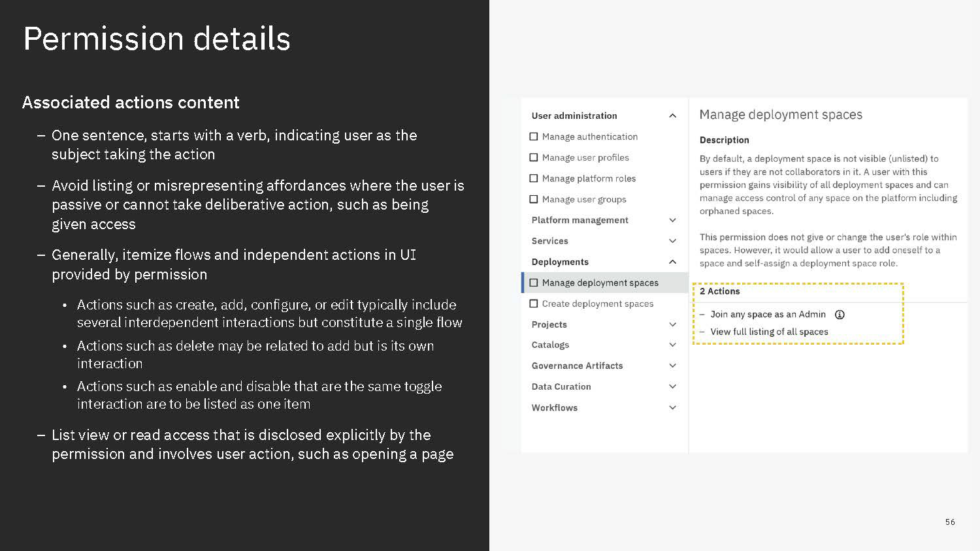Click the 'Description' heading
Viewport: 980px width, 551px height.
coord(725,140)
